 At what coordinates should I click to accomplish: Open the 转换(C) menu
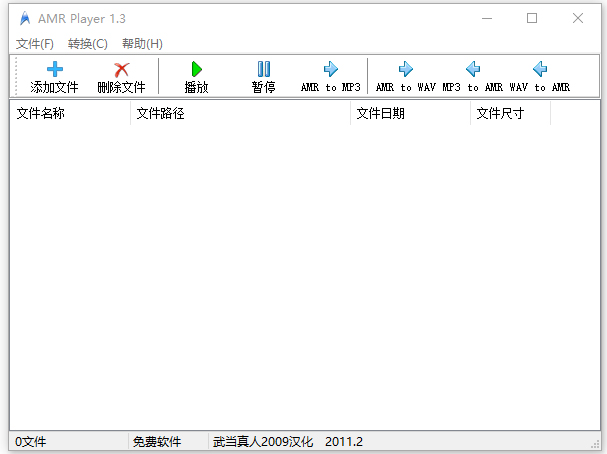pyautogui.click(x=87, y=44)
